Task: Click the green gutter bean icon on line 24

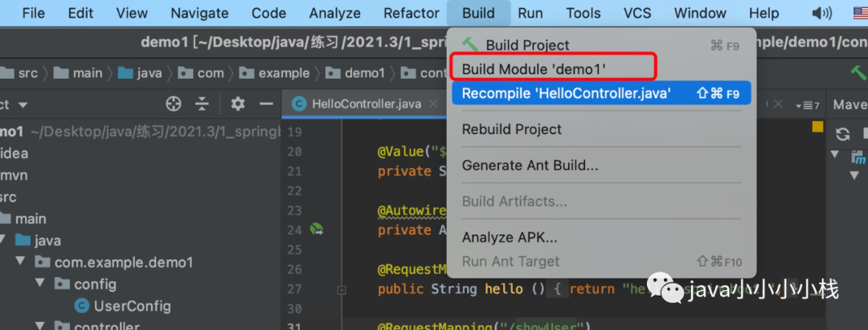Action: pos(316,230)
